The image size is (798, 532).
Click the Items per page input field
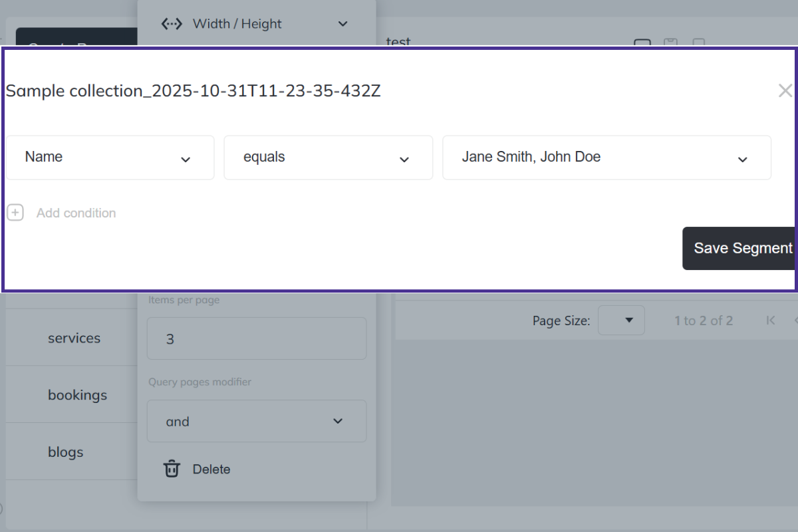pyautogui.click(x=257, y=338)
